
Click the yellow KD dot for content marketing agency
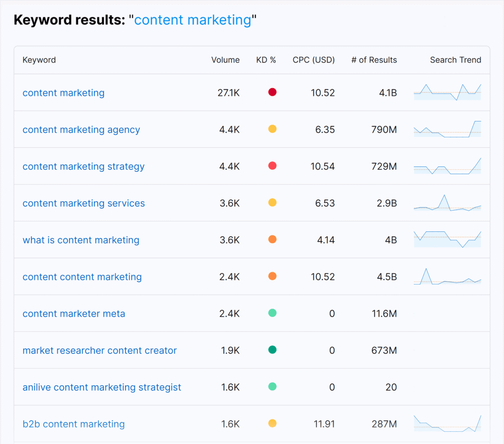272,129
